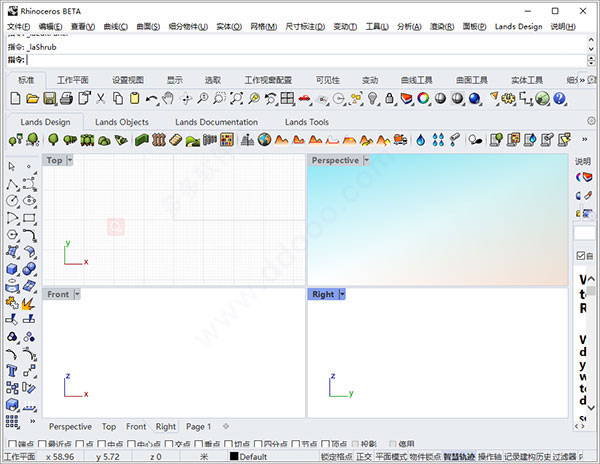Switch to the 工作平面 toolbar tab

click(73, 80)
